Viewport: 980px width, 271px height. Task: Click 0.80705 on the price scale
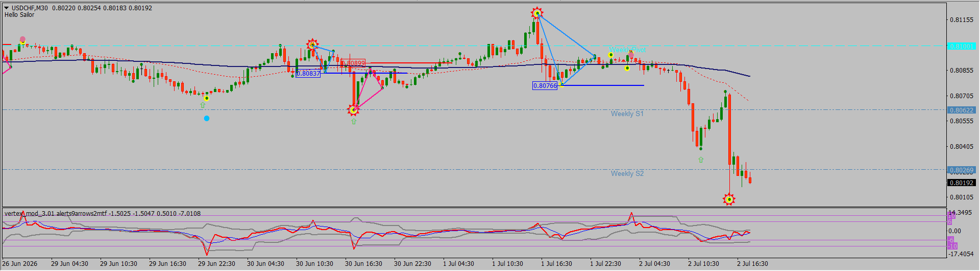(x=962, y=96)
